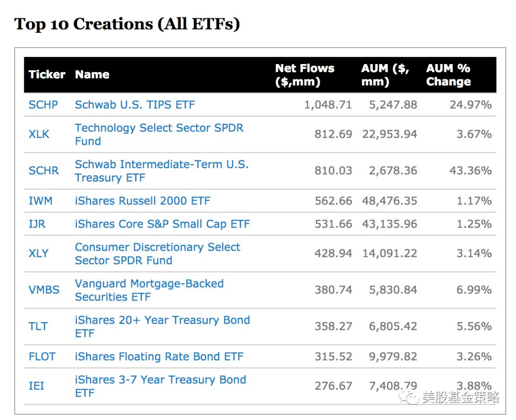Open iShares Core S&P Small Cap ETF

pyautogui.click(x=162, y=224)
